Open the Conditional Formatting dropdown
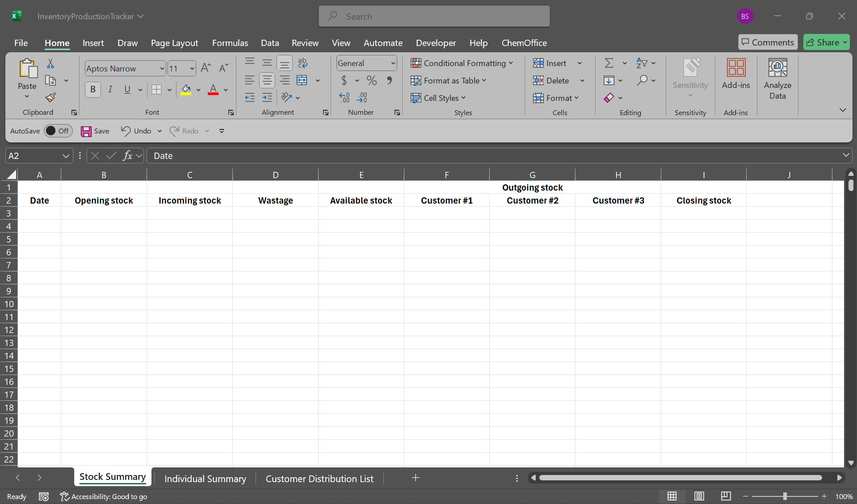 462,63
